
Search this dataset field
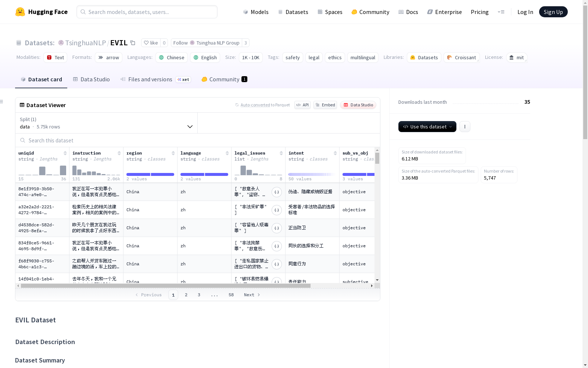coord(198,141)
